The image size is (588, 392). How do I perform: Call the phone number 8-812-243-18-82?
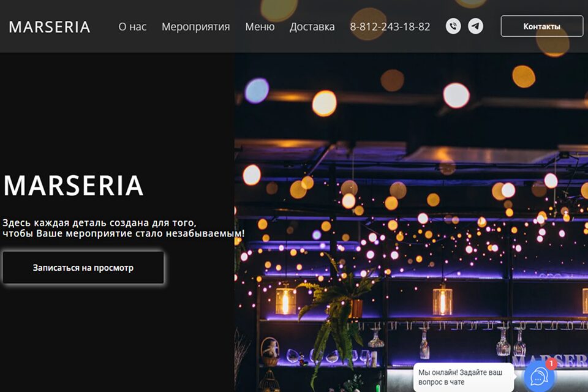click(x=390, y=26)
